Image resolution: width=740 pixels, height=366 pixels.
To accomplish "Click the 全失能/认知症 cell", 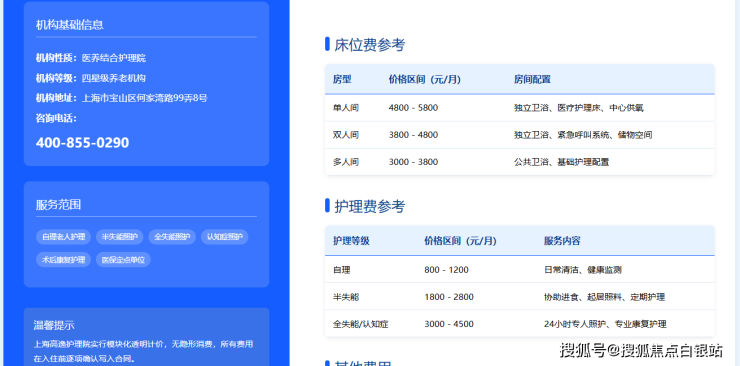I will [361, 324].
